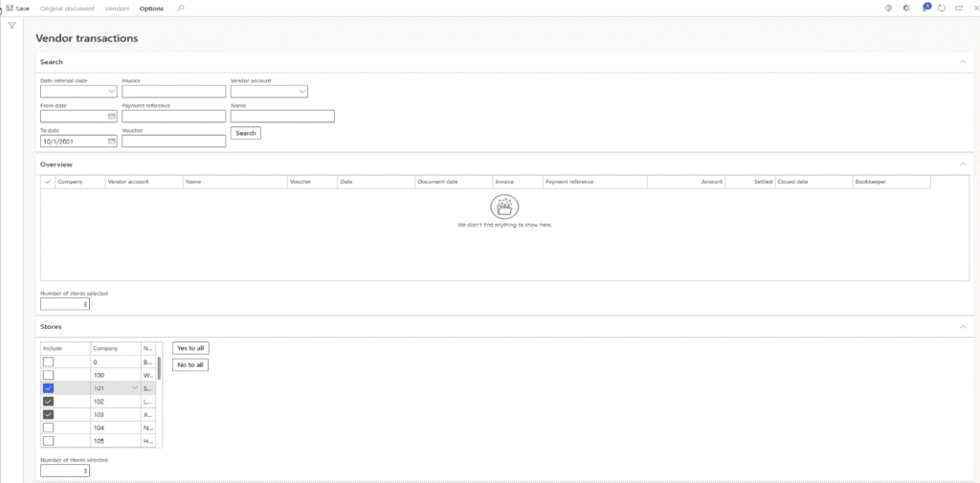The height and width of the screenshot is (483, 980).
Task: Open the messages notification bubble
Action: pyautogui.click(x=926, y=8)
